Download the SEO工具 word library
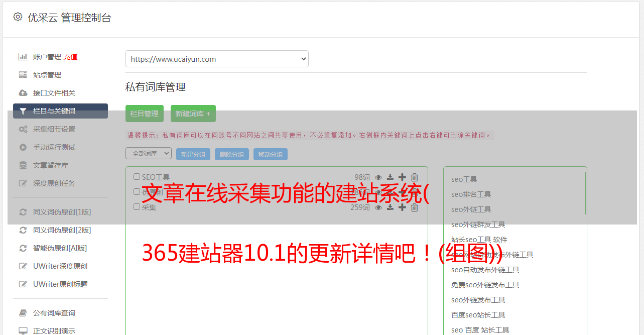This screenshot has width=644, height=335. point(390,177)
